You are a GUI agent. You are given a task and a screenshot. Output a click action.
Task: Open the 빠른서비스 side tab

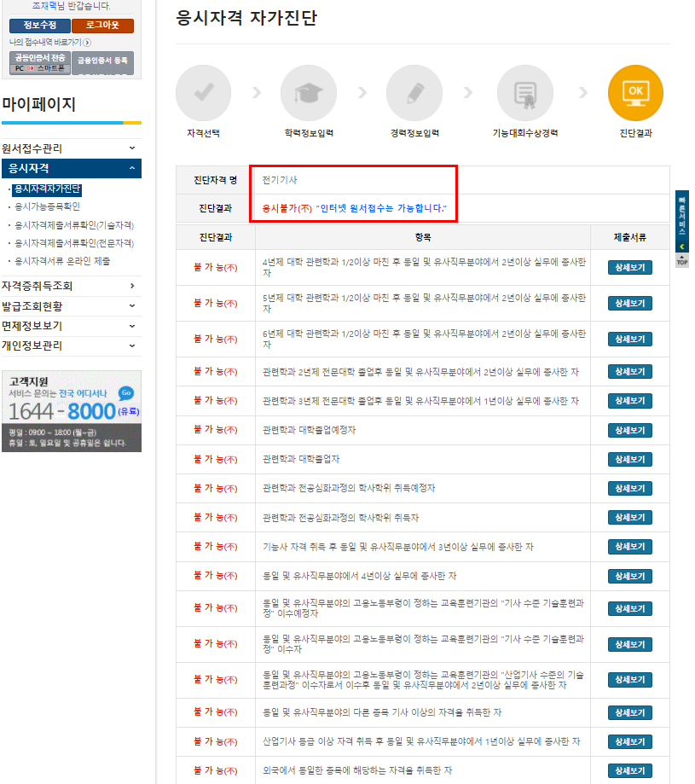click(682, 221)
